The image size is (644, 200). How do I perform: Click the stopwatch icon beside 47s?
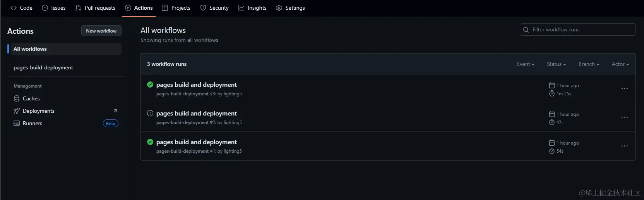coord(552,122)
